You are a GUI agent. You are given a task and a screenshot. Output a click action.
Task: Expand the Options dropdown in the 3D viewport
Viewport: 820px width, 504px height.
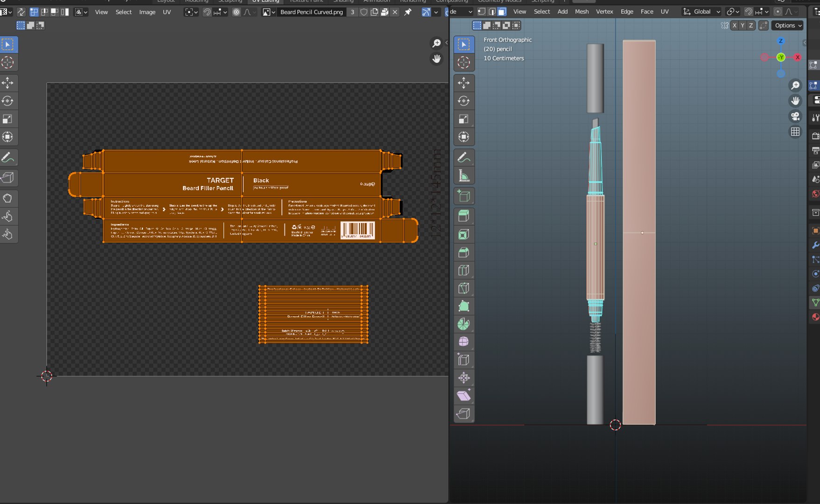pyautogui.click(x=788, y=26)
